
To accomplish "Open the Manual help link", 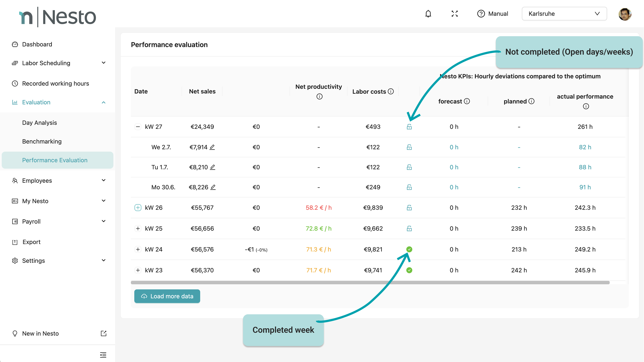I will 493,14.
